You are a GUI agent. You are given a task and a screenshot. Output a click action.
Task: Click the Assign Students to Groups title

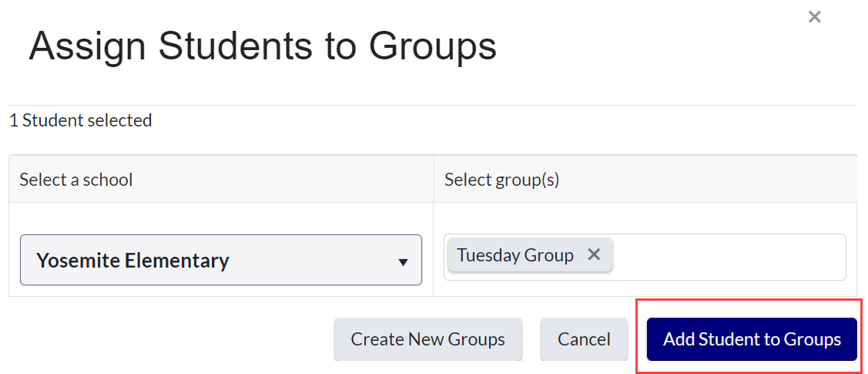[263, 46]
